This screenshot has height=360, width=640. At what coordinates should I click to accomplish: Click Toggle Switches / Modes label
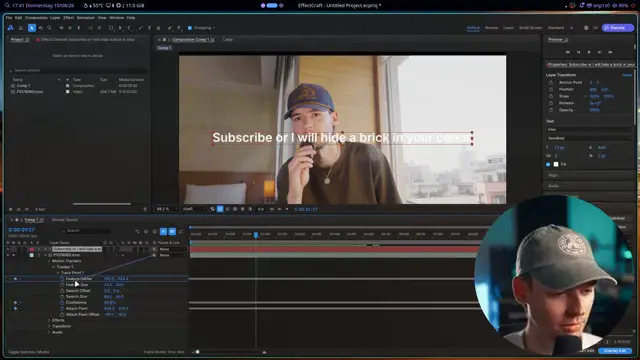point(29,352)
